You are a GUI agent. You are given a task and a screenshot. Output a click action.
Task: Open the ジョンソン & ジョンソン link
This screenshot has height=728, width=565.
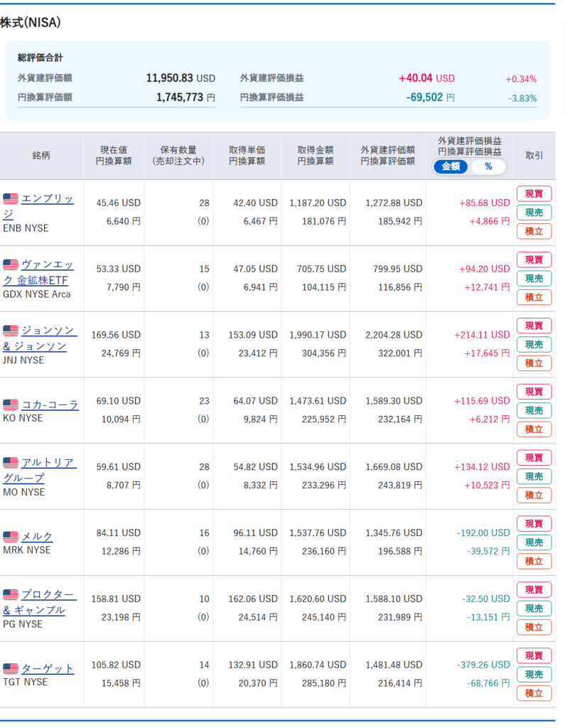[x=40, y=338]
